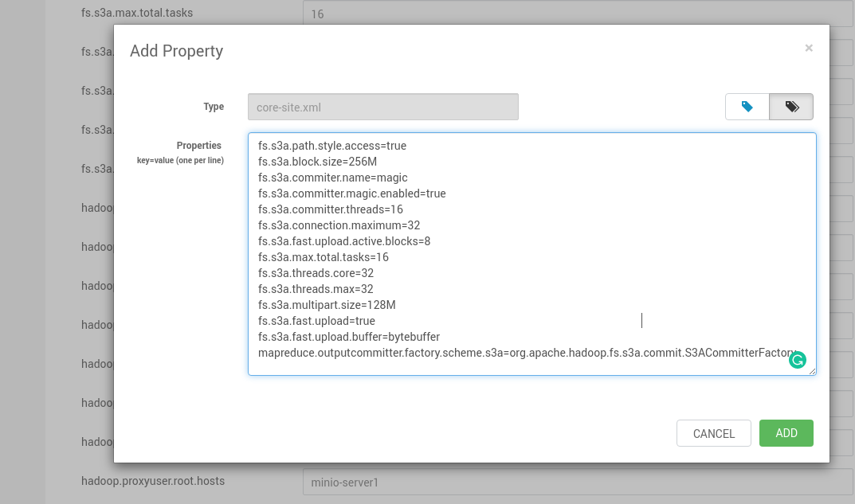
Task: Click the fs.s3a.connection.maximum=32 line
Action: (x=339, y=225)
